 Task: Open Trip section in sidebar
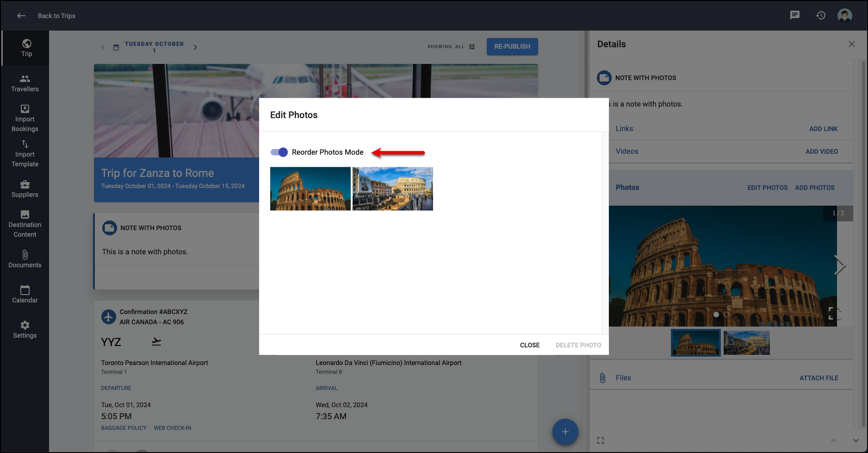coord(26,48)
